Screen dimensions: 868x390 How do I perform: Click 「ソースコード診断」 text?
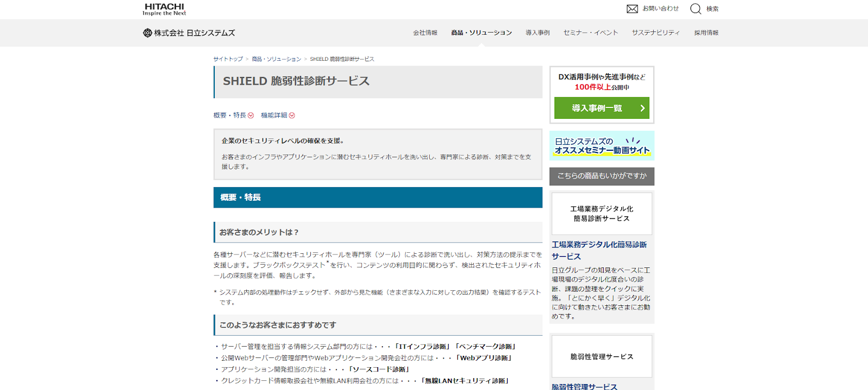(x=379, y=369)
